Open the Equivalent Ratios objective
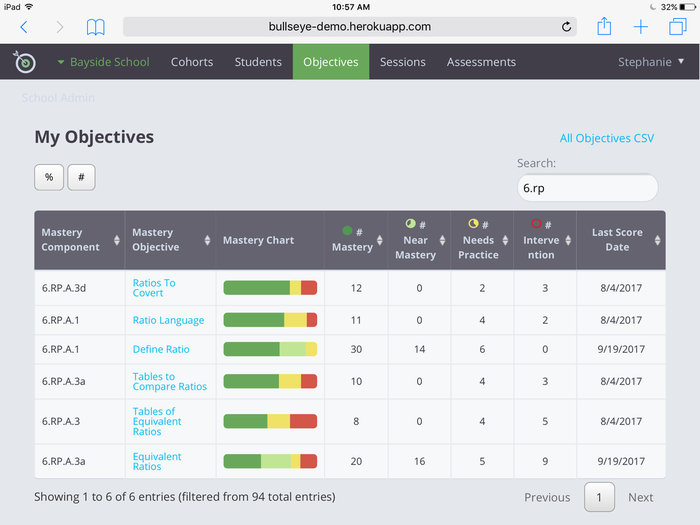The height and width of the screenshot is (525, 700). pyautogui.click(x=157, y=461)
